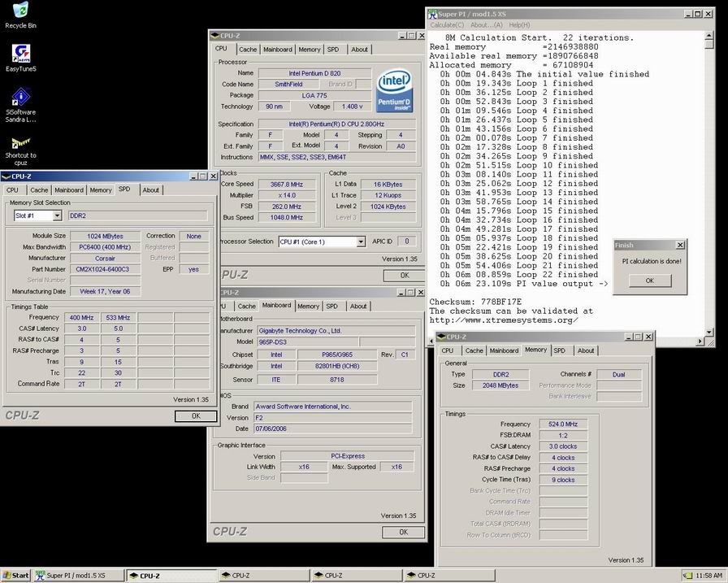Image resolution: width=728 pixels, height=583 pixels.
Task: Open the Slot #1 dropdown in SPD window
Action: pyautogui.click(x=57, y=215)
